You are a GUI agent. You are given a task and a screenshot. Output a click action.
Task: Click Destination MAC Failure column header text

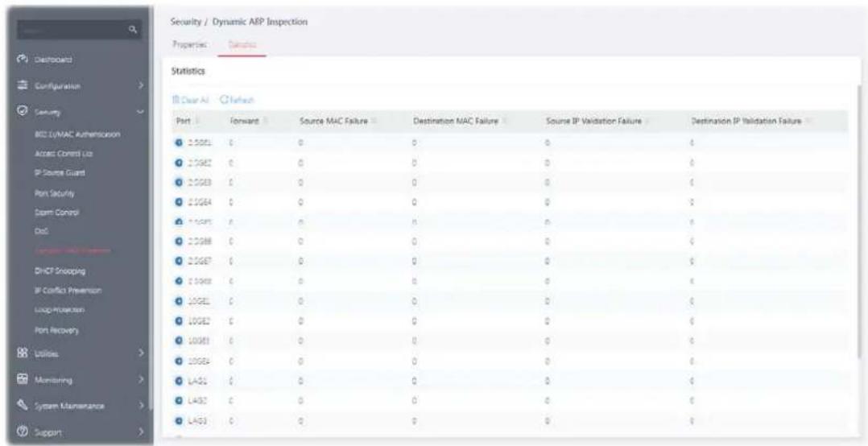point(457,122)
